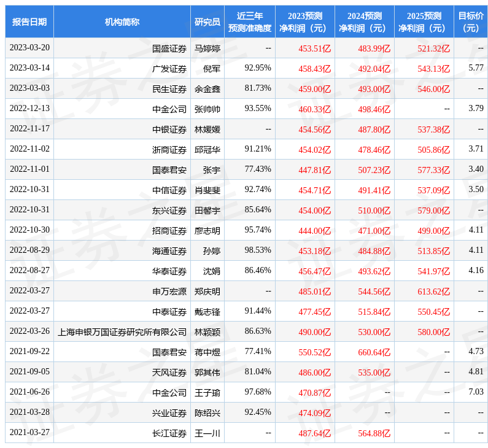Click the 2023预测净利润 column header

click(x=305, y=21)
